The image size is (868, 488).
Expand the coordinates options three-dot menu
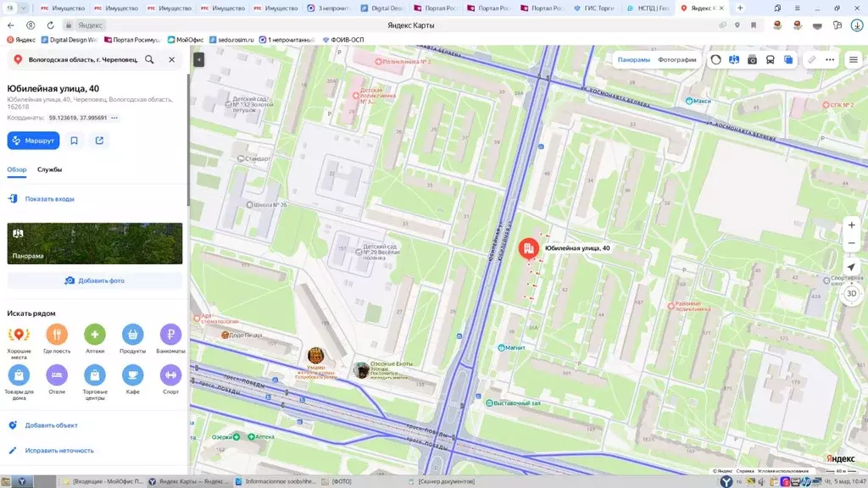tap(114, 118)
